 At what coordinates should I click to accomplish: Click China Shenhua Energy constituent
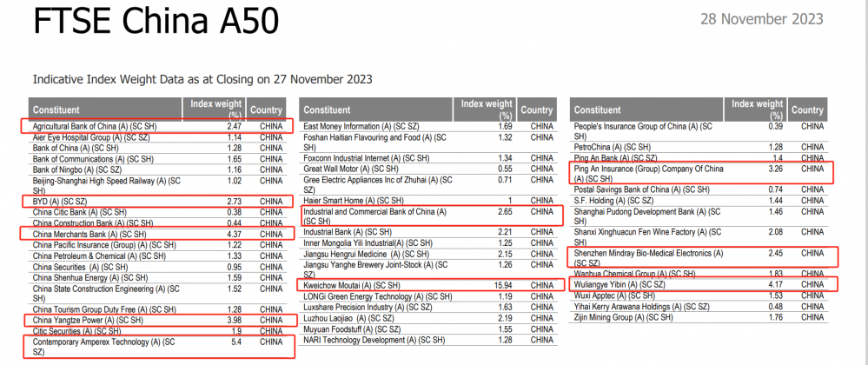click(90, 277)
